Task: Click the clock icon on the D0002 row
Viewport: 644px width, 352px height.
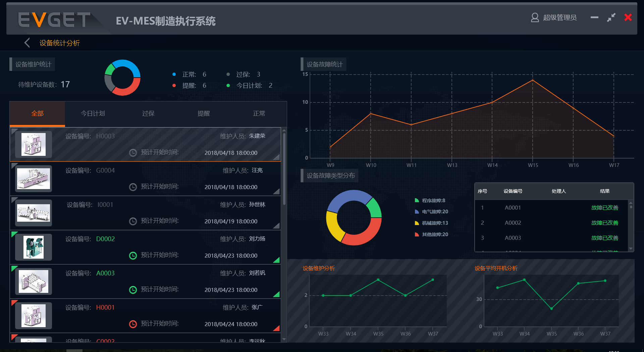Action: point(133,255)
